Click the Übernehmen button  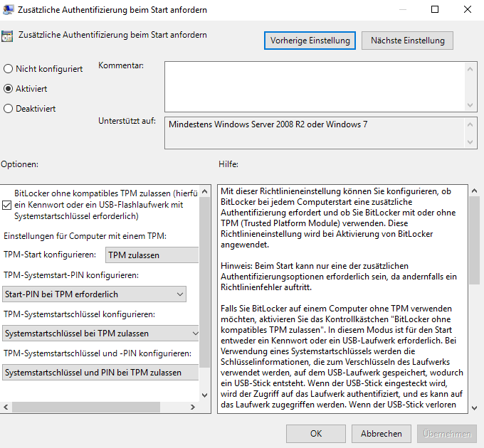447,434
